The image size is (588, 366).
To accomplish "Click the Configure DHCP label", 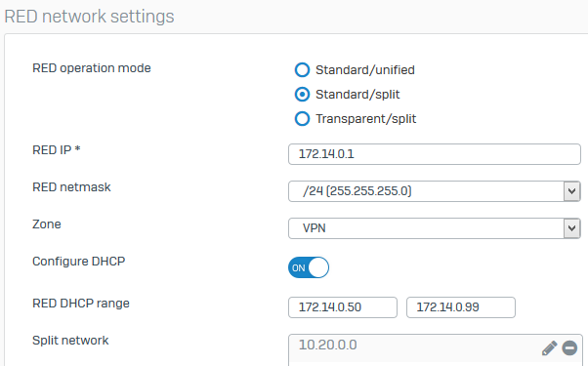I will pyautogui.click(x=79, y=262).
